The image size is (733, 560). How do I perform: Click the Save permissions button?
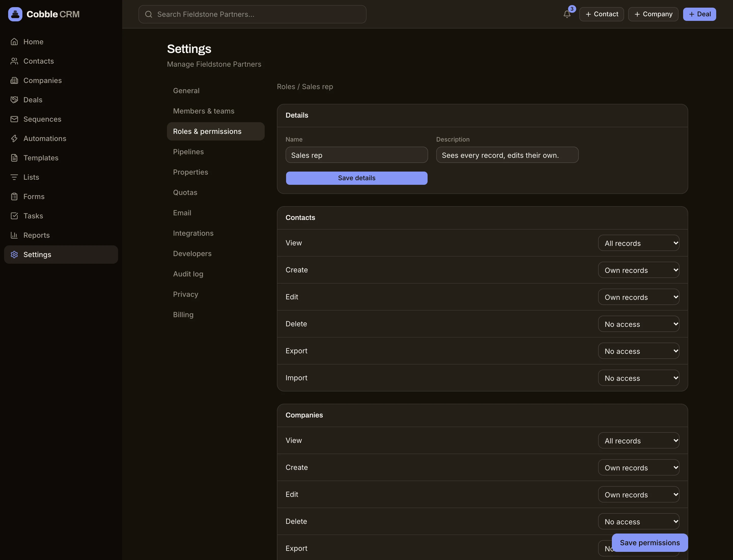650,543
